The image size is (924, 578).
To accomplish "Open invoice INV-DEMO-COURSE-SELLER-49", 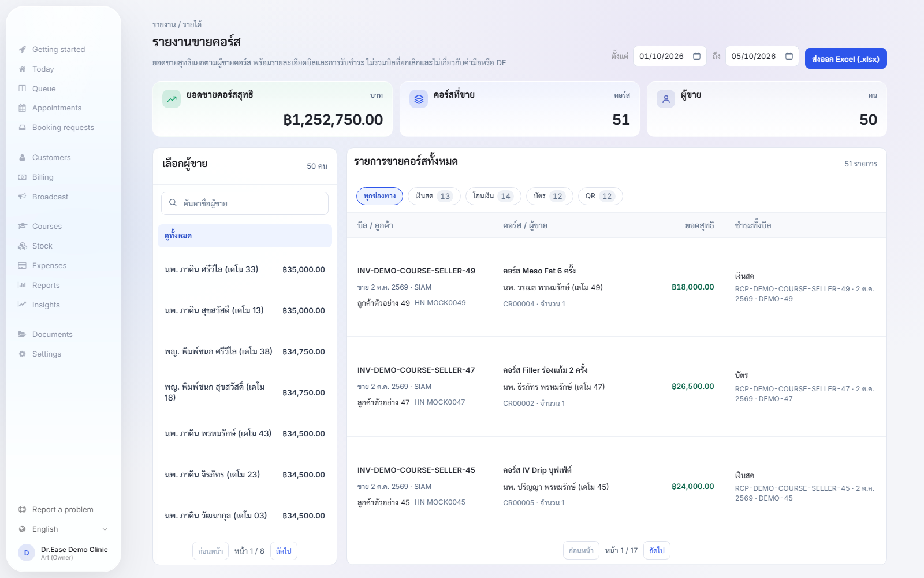I will (x=416, y=271).
